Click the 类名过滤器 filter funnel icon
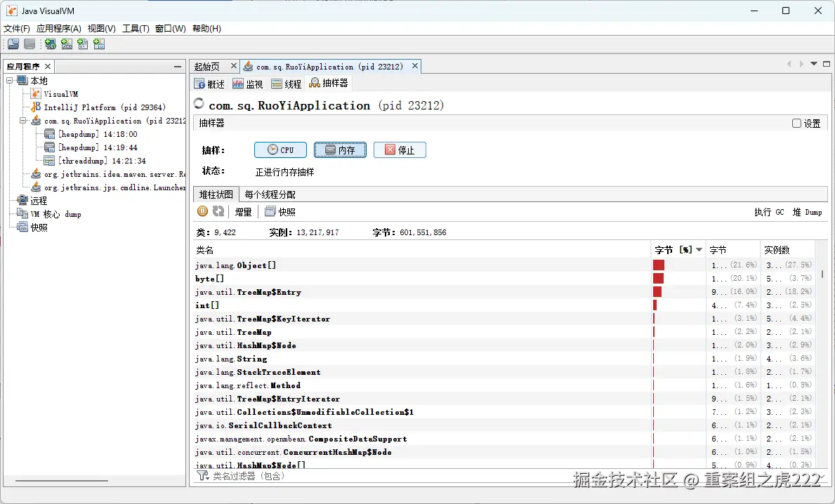Screen dimensions: 835x504 (202, 475)
